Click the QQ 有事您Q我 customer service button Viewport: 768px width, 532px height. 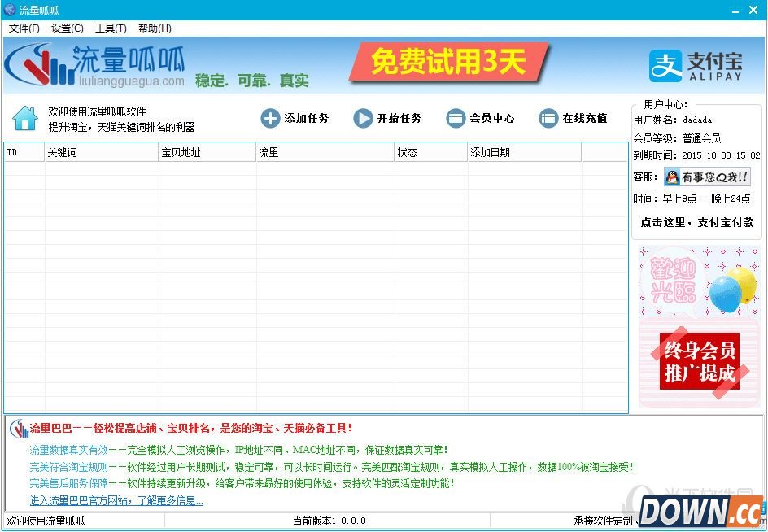coord(706,177)
